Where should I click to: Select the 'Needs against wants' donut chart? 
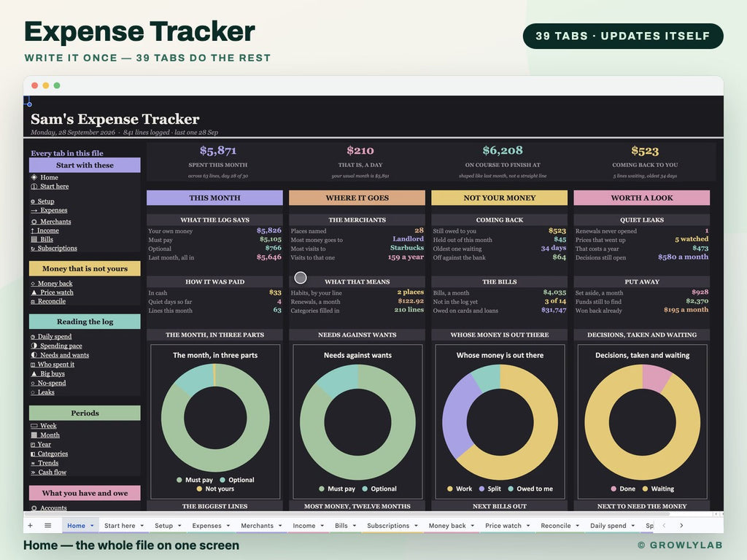357,421
